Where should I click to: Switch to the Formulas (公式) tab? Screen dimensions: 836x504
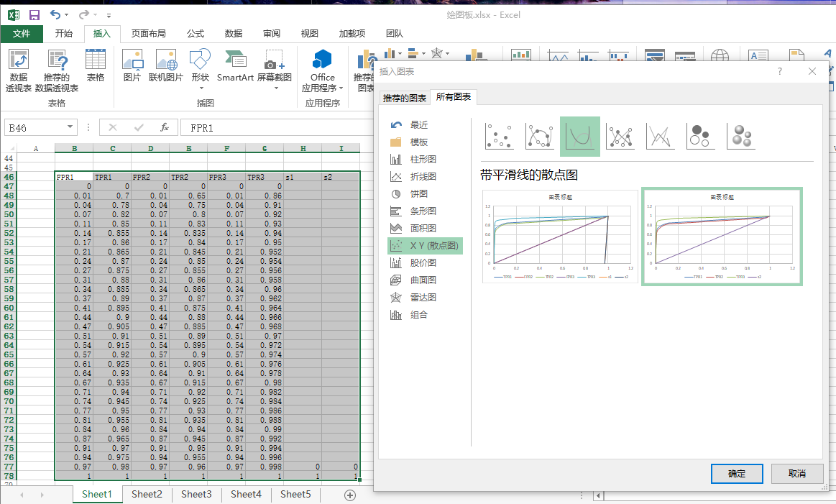pos(196,34)
